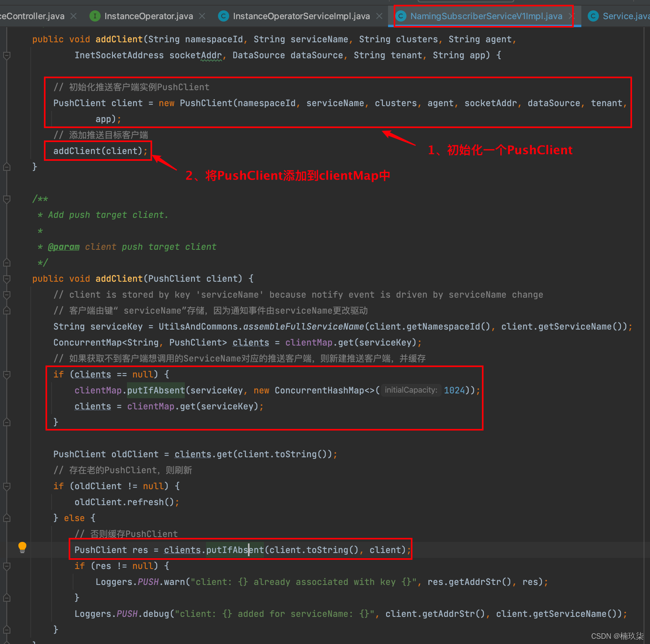
Task: Click the 'PushClient oldClient' declaration
Action: coord(106,454)
